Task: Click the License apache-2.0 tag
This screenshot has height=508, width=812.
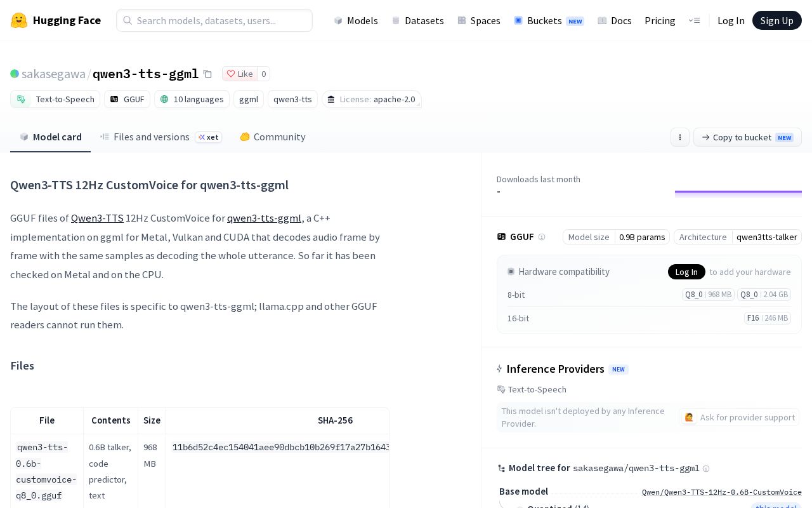Action: [x=371, y=99]
